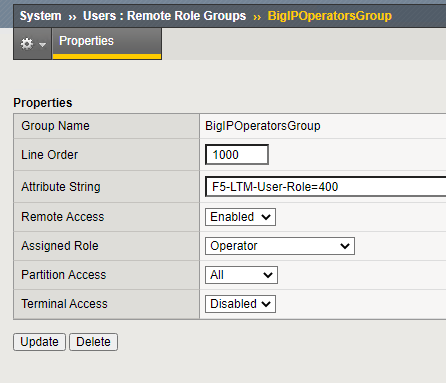Click the Delete button
Screen dimensions: 446x383
coord(93,342)
